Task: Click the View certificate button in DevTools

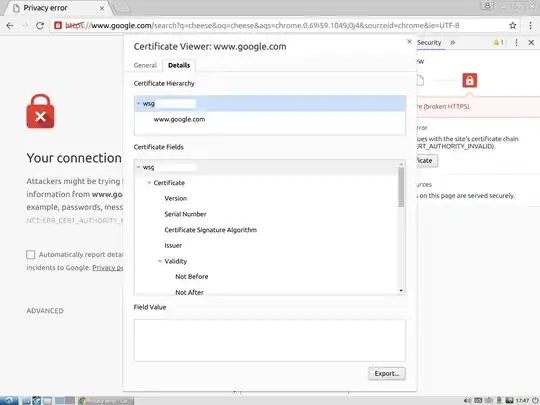Action: 427,160
